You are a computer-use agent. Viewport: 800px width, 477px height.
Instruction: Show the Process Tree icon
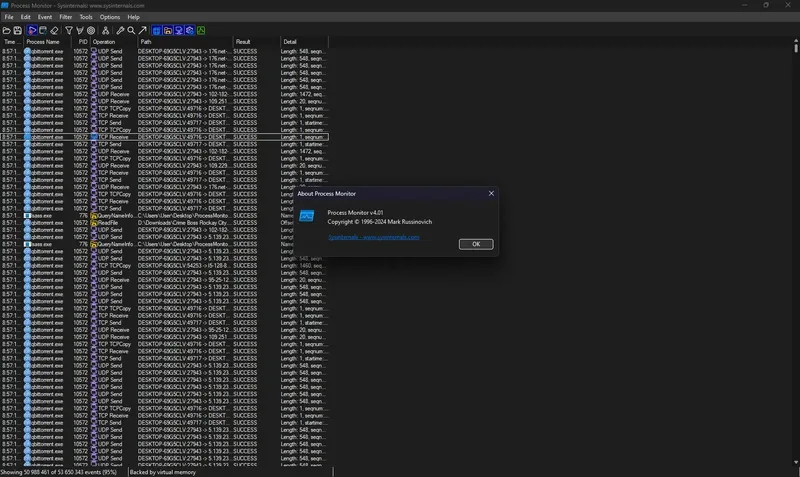[105, 31]
